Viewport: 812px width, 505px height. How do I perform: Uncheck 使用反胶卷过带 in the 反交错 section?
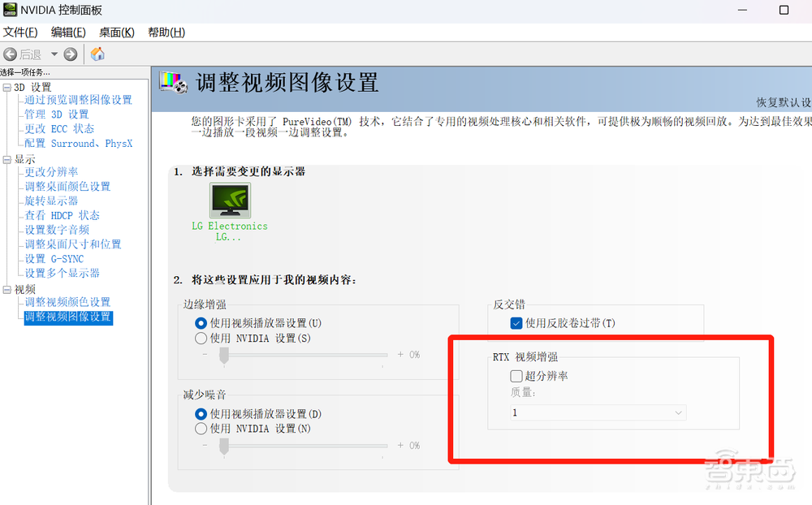coord(516,323)
